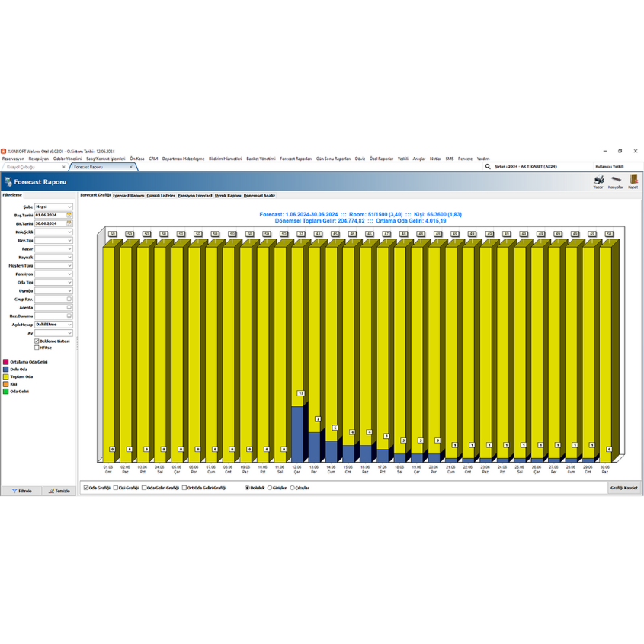The width and height of the screenshot is (644, 644).
Task: Open calendar picker for Baş.Tarihi
Action: pyautogui.click(x=69, y=215)
